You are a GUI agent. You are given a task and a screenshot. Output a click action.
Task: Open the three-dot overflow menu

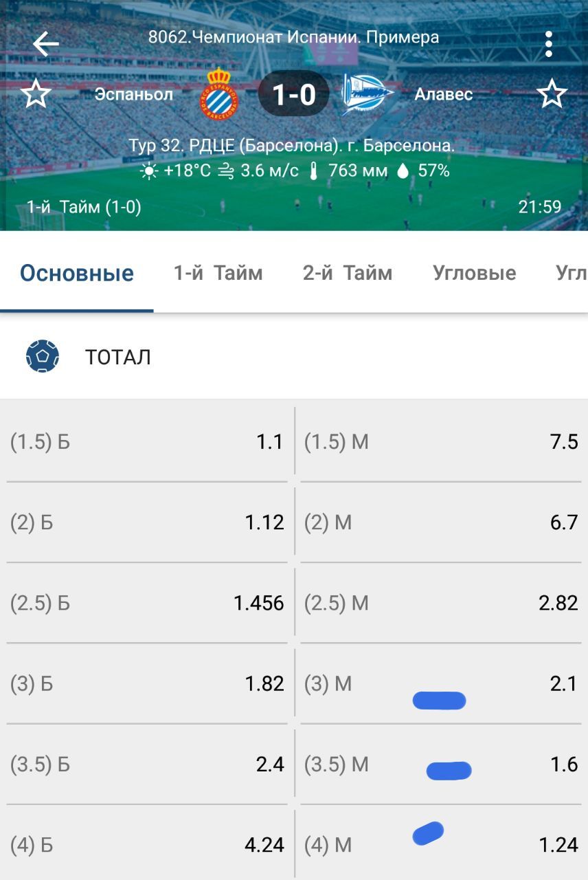pyautogui.click(x=548, y=44)
